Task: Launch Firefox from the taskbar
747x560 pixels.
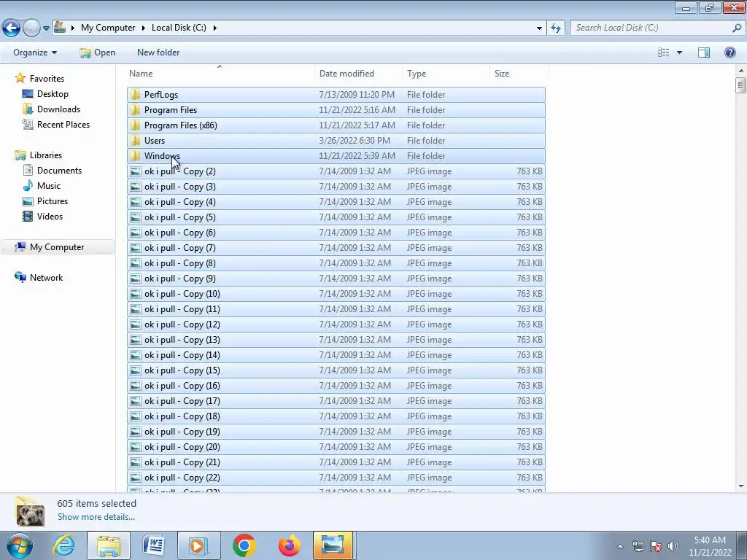Action: 289,545
